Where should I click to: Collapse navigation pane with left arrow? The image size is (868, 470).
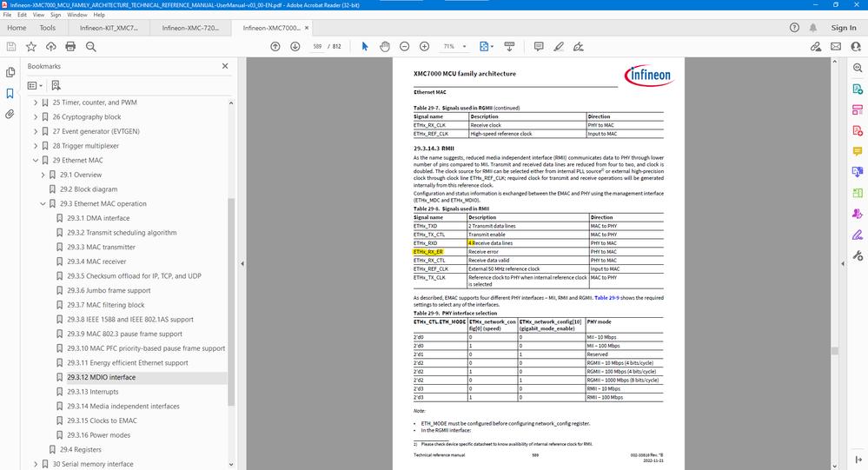[242, 263]
